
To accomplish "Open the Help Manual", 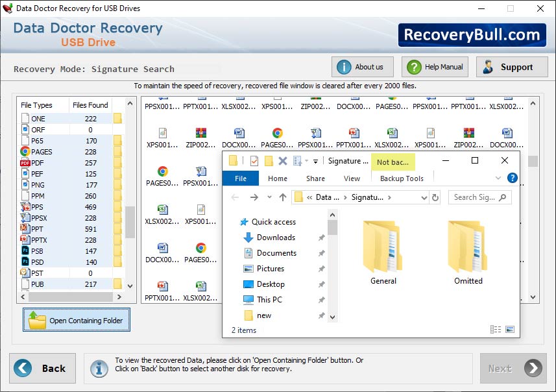I will [435, 67].
